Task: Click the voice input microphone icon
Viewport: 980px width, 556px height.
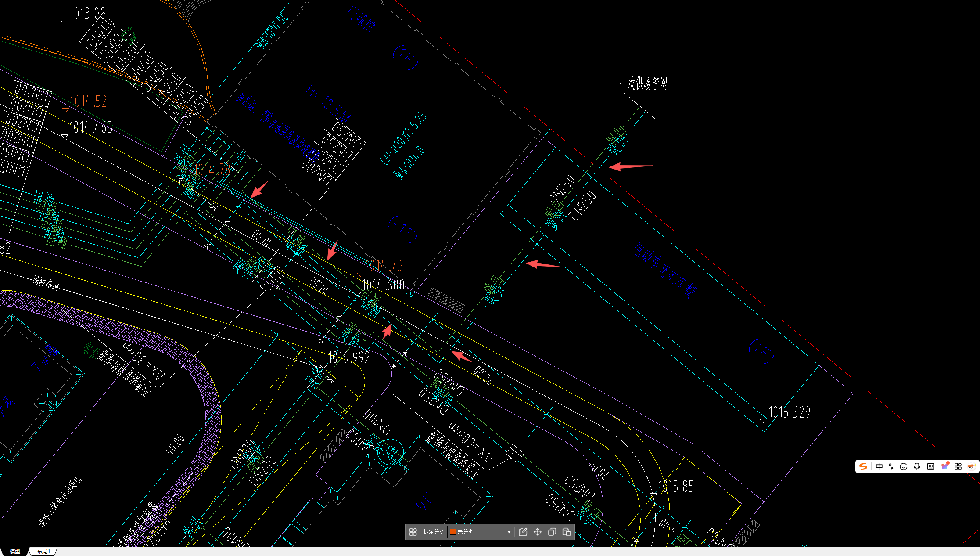Action: coord(917,466)
